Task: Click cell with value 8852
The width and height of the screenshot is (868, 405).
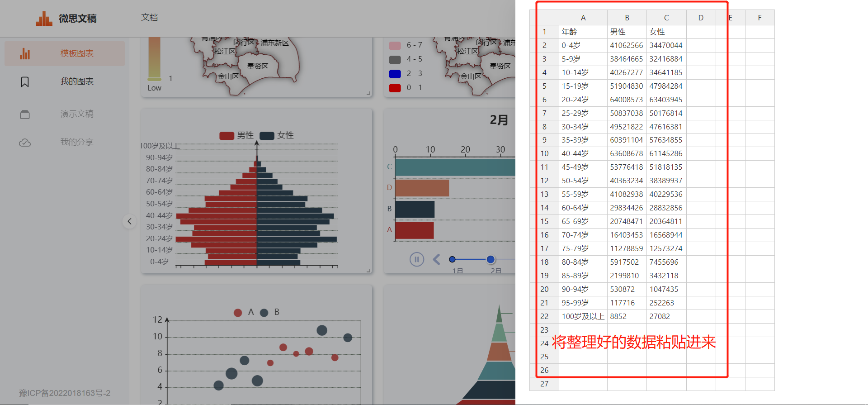Action: pos(627,316)
